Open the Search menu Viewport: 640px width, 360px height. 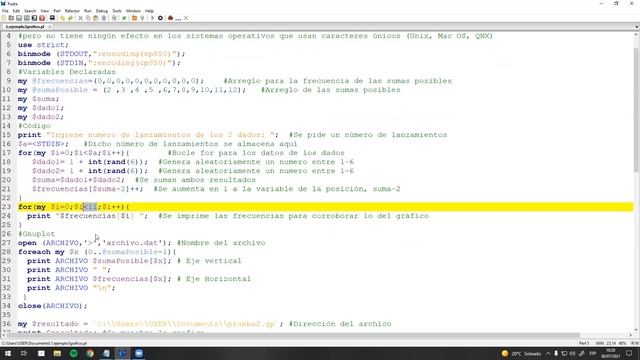click(30, 11)
